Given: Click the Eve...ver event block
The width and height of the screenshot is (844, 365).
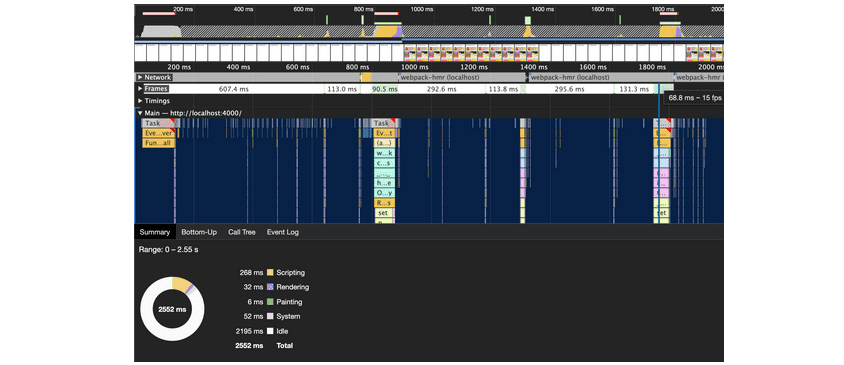Looking at the screenshot, I should click(x=158, y=133).
